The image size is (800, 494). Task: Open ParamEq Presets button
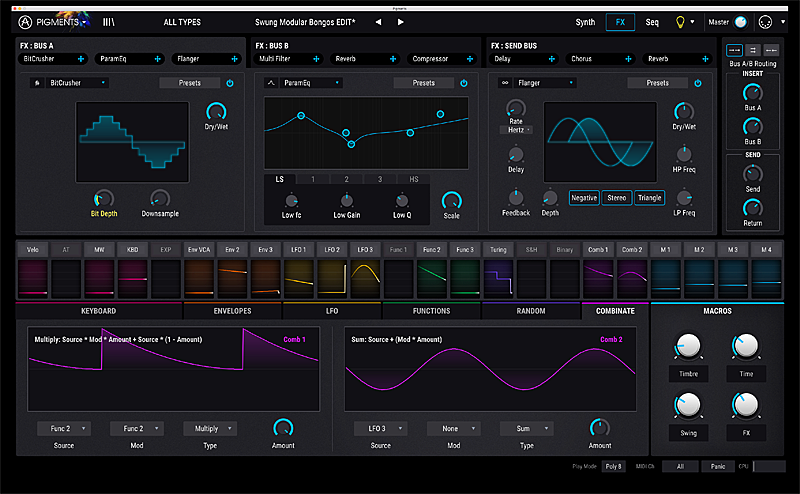424,83
